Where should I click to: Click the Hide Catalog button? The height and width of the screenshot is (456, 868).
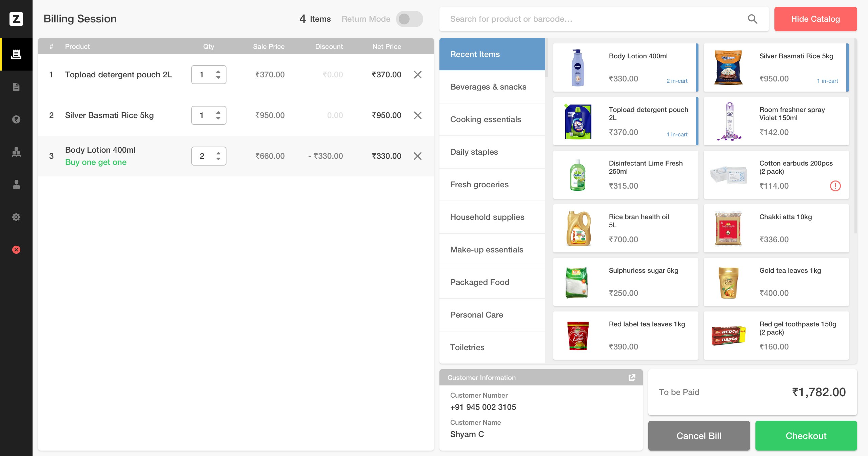tap(815, 19)
